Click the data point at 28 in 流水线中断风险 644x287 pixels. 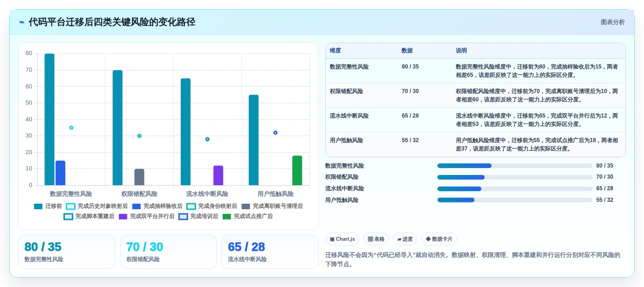coord(208,139)
